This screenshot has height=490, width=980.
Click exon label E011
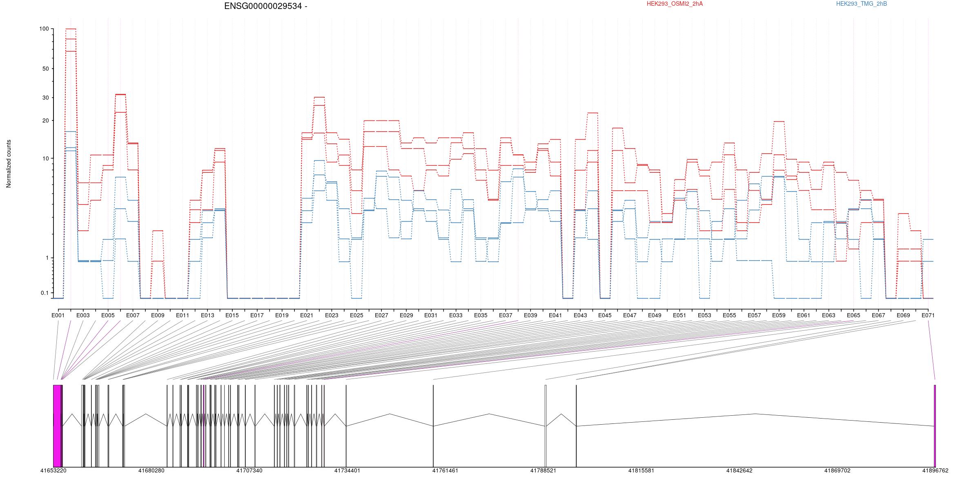pyautogui.click(x=183, y=315)
